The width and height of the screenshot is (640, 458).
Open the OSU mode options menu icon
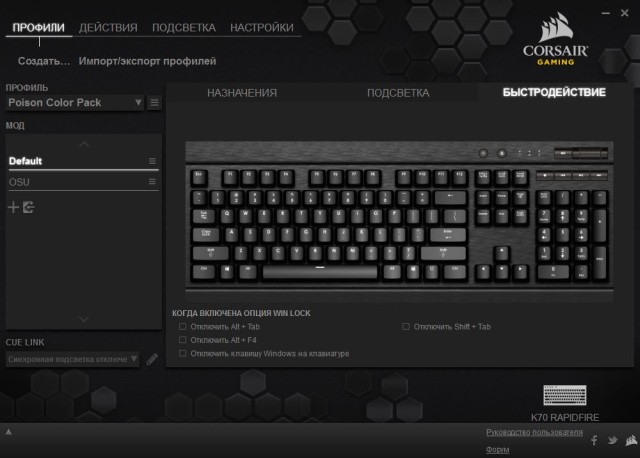click(152, 182)
